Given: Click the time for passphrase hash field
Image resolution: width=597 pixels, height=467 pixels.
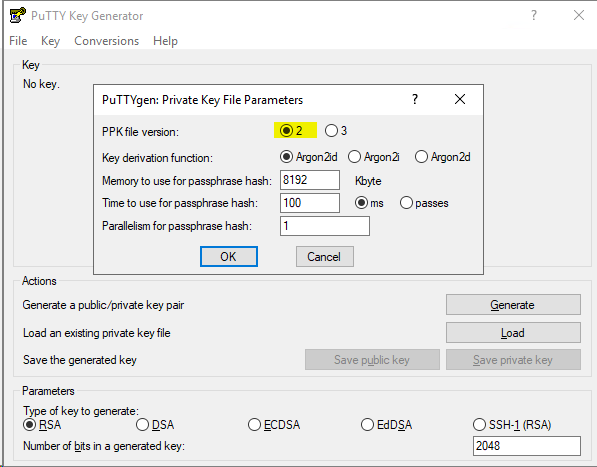Looking at the screenshot, I should 310,203.
